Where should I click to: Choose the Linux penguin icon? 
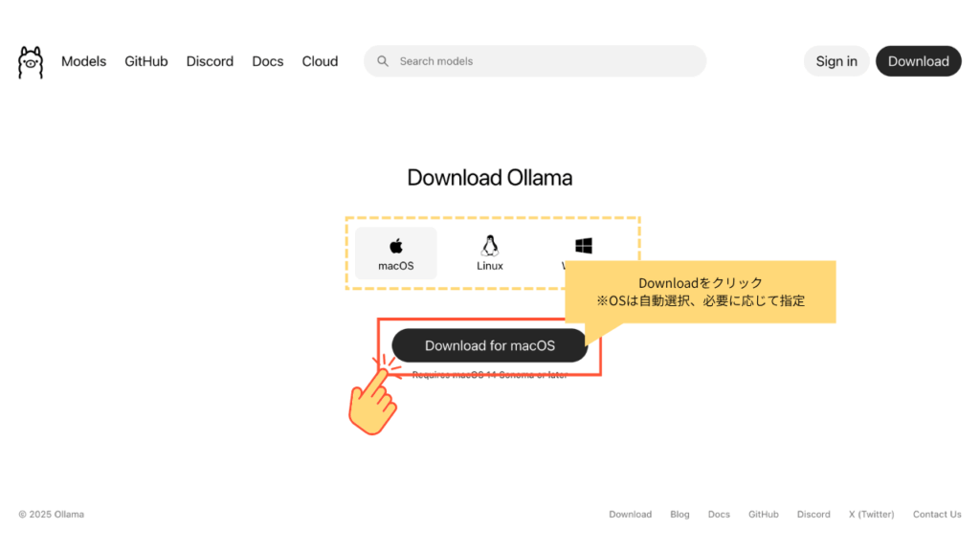tap(490, 246)
